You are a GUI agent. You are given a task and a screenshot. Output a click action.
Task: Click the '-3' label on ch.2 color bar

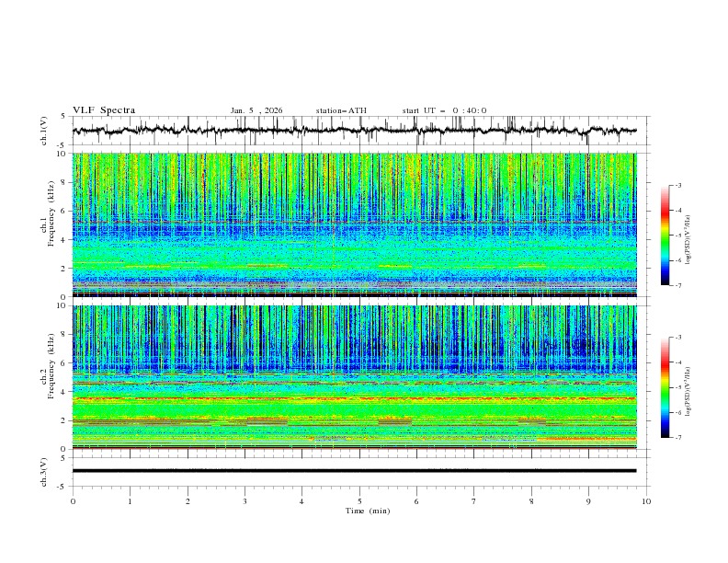click(x=678, y=338)
